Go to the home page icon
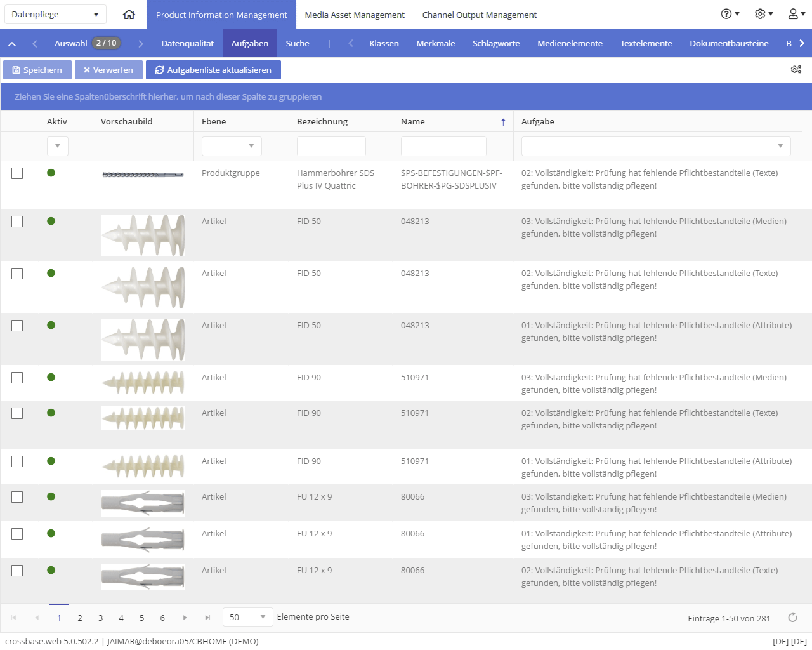The image size is (812, 650). click(x=129, y=14)
